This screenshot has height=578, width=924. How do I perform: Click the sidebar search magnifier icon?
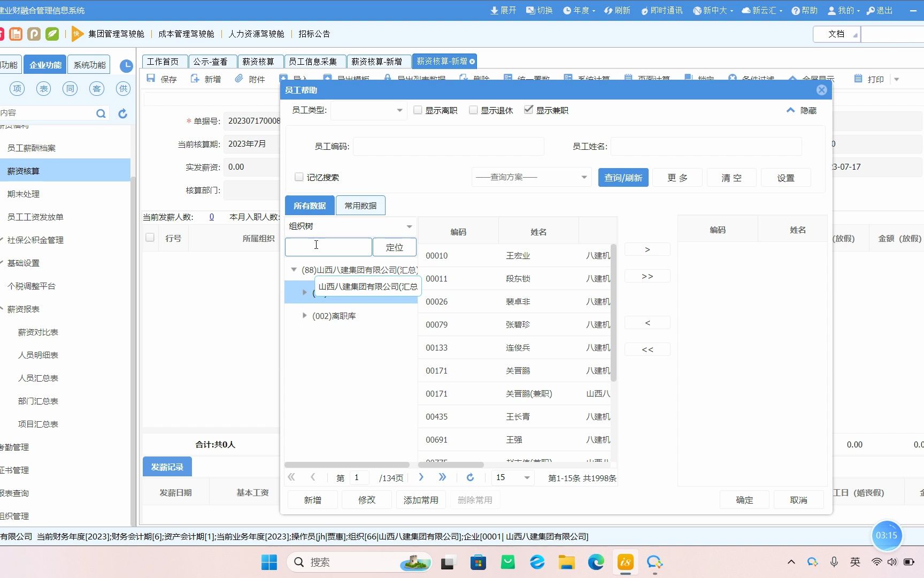(x=101, y=113)
